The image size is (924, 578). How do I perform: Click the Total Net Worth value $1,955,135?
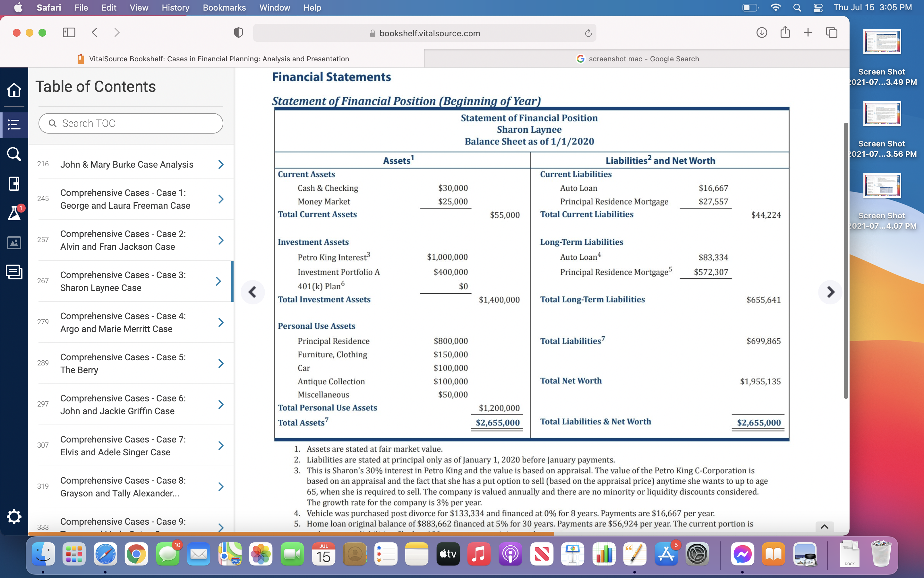coord(760,381)
